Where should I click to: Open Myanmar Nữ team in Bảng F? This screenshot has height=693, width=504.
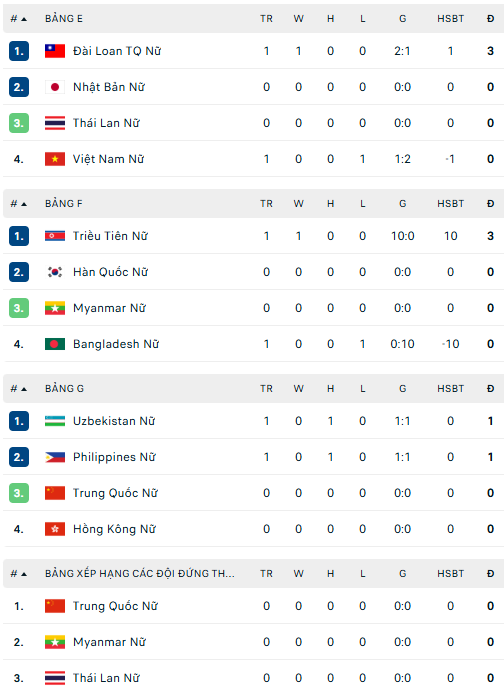109,308
